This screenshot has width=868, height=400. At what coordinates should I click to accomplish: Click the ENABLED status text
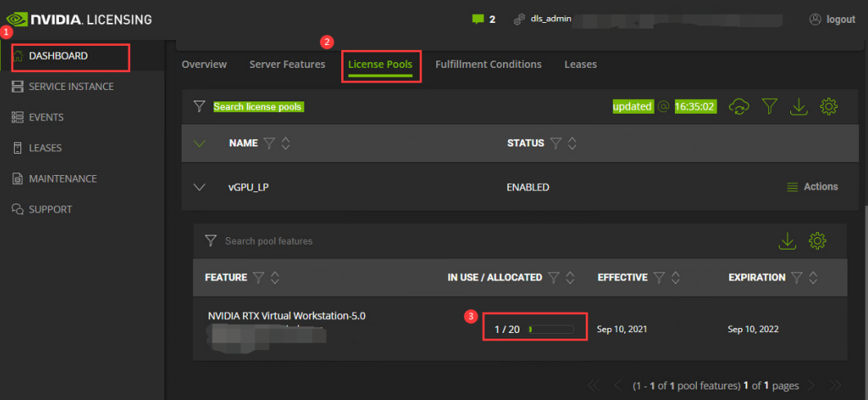[x=528, y=187]
